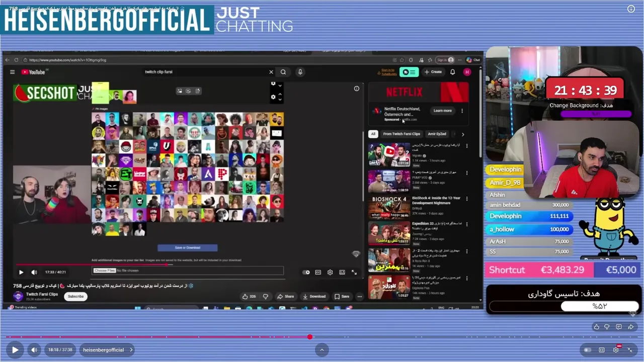Open the first recommended video thumbnail (1:01:28)

coord(389,155)
